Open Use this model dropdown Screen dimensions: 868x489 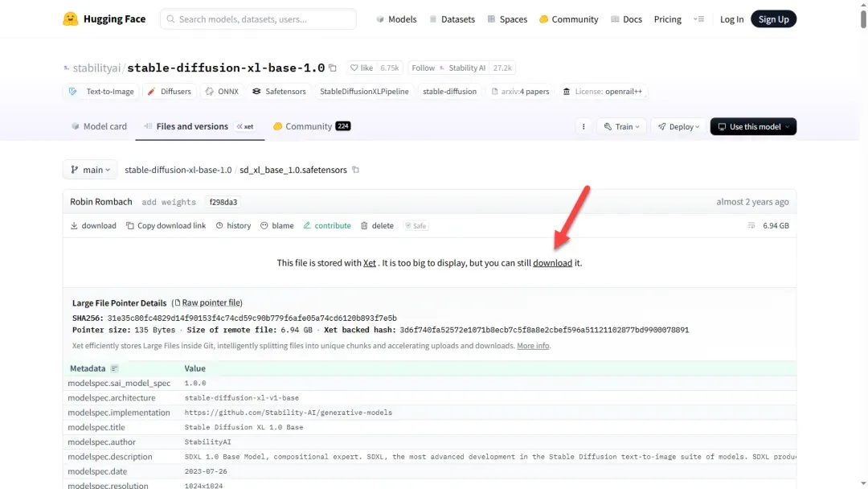coord(753,127)
